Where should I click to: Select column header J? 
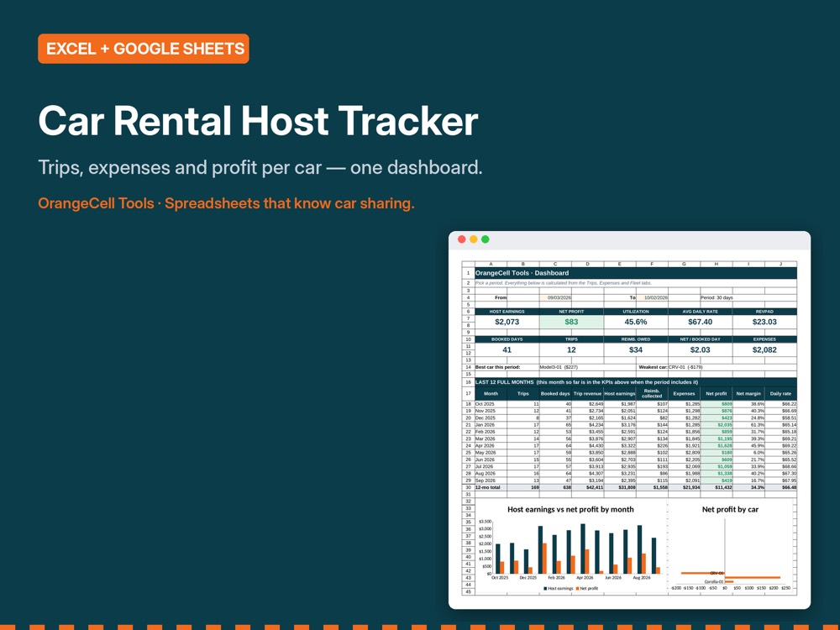[780, 264]
